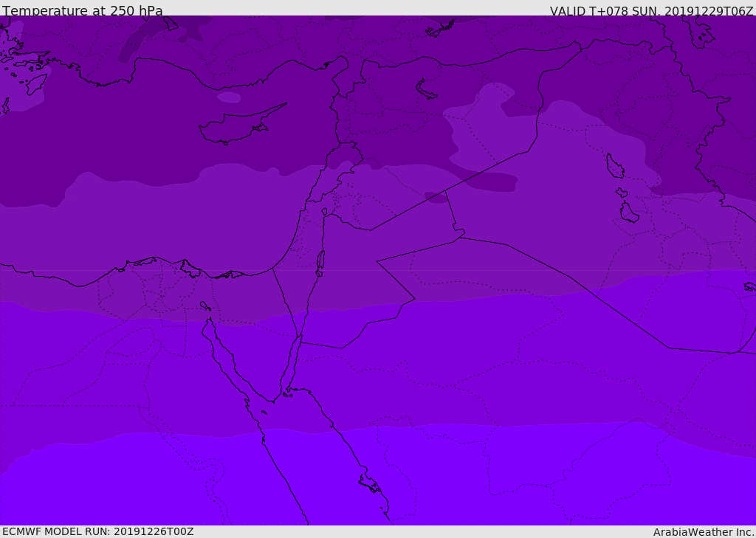Click the 'ECMWF MODEL RUN: 20191226T00Z' label
This screenshot has width=756, height=538.
coord(98,532)
